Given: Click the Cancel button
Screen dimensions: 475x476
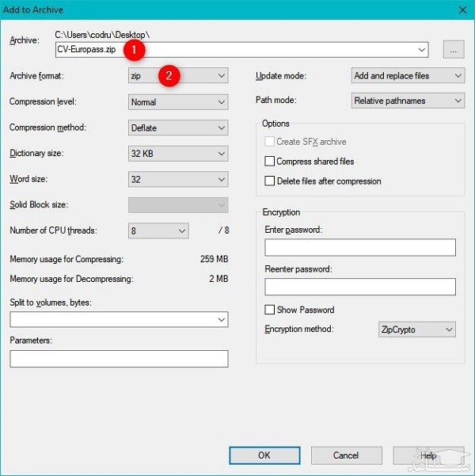Looking at the screenshot, I should pos(346,455).
